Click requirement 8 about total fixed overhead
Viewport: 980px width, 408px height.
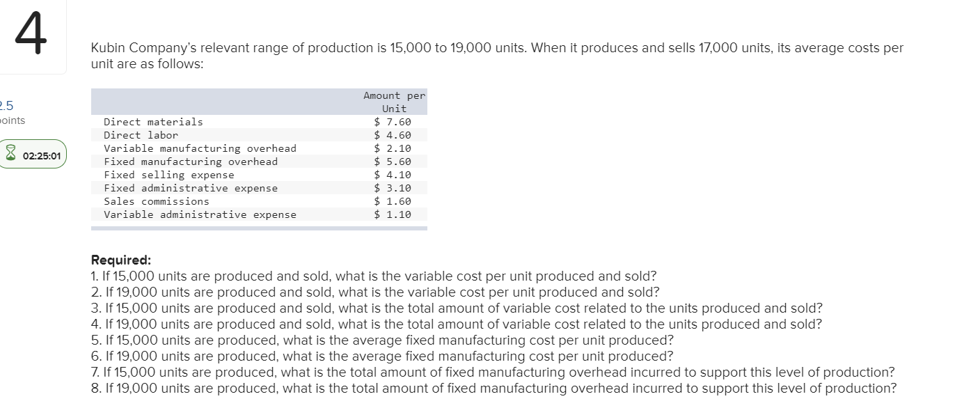click(x=493, y=388)
